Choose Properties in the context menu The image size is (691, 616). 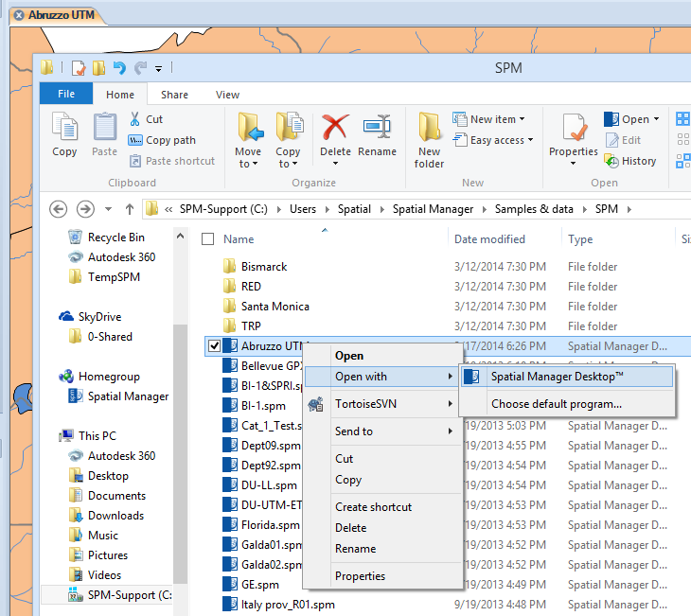360,576
